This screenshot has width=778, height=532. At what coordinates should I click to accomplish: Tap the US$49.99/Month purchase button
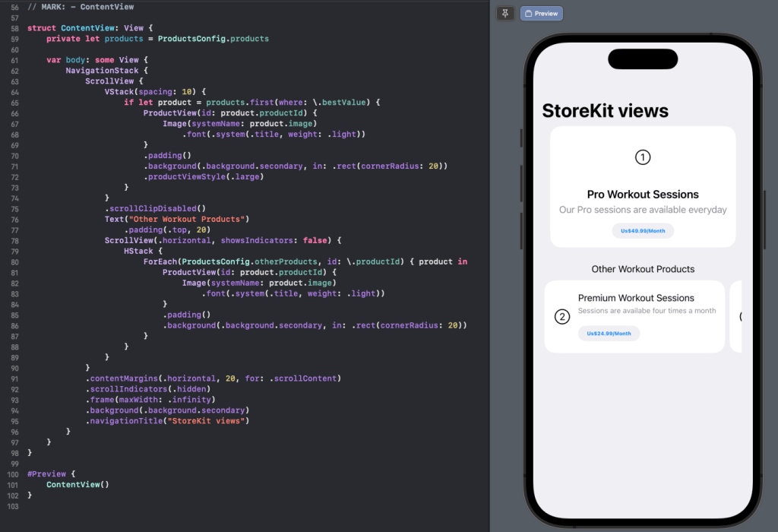643,231
